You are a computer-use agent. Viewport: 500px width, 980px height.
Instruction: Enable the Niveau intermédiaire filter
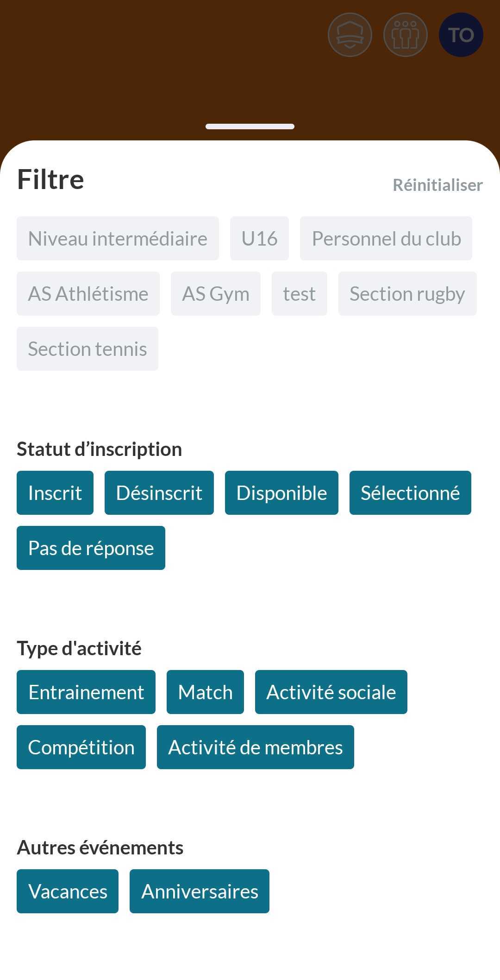click(x=118, y=238)
